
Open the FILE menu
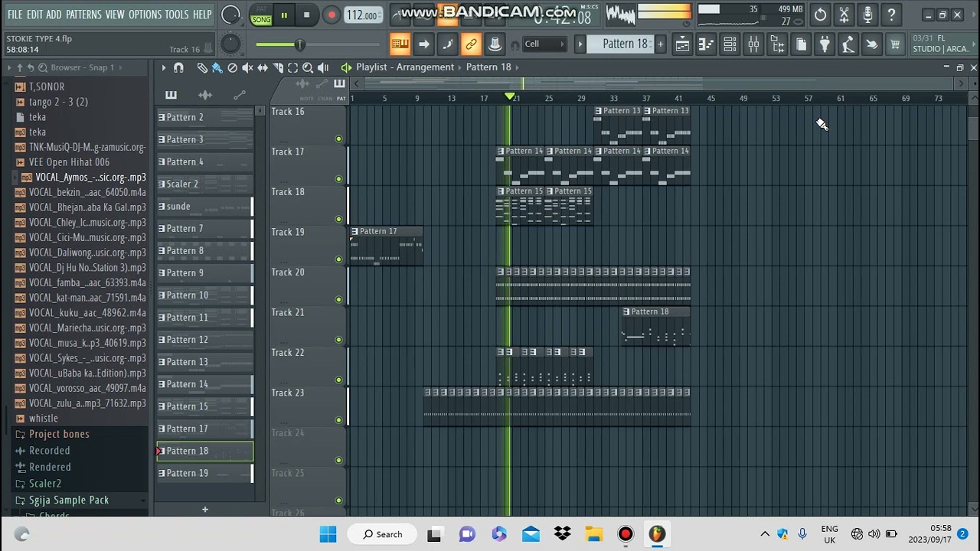point(15,15)
